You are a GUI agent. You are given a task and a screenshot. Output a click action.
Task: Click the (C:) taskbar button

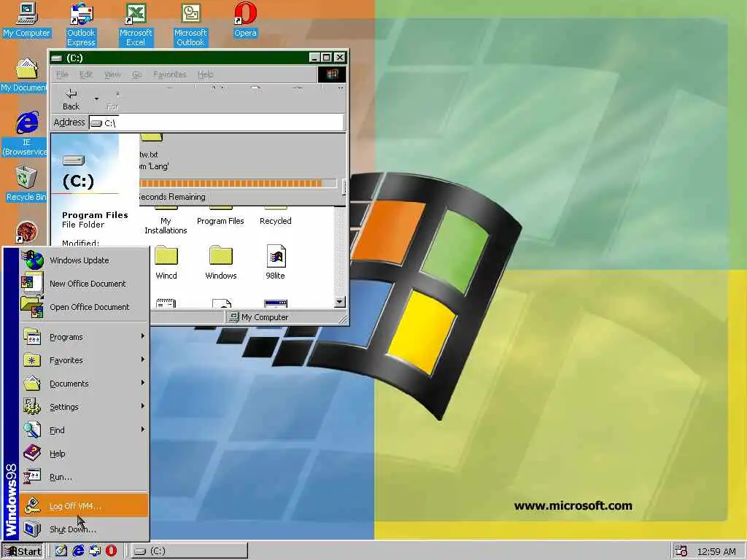[189, 551]
